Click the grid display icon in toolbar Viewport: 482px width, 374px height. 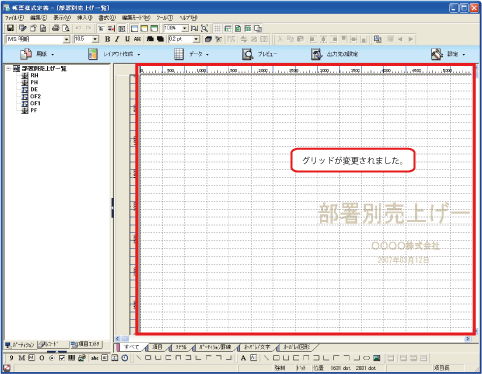(217, 28)
